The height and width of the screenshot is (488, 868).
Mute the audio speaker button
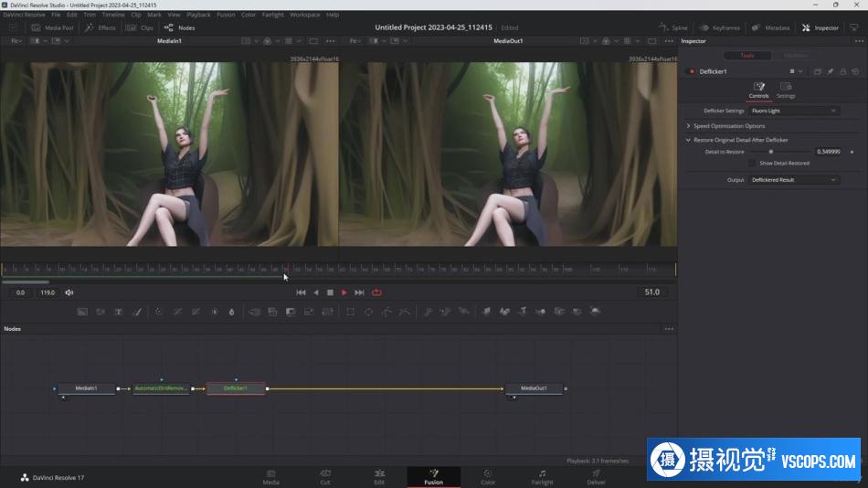tap(69, 292)
